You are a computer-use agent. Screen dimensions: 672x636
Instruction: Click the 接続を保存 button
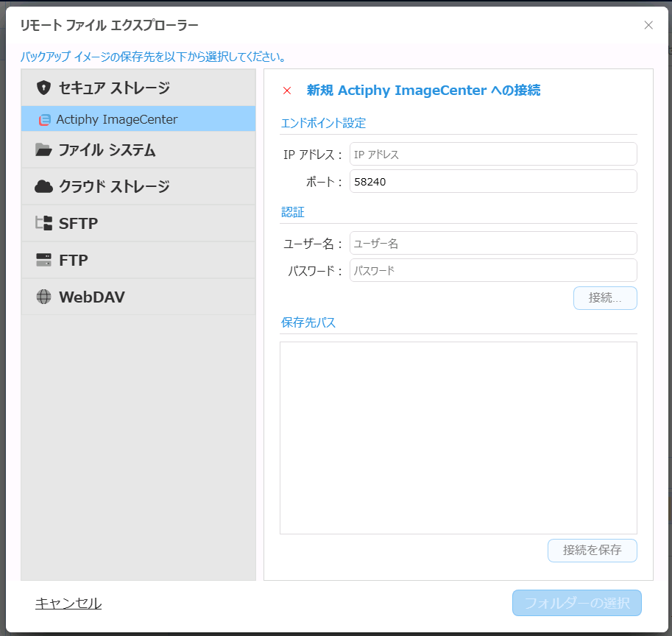[x=592, y=550]
